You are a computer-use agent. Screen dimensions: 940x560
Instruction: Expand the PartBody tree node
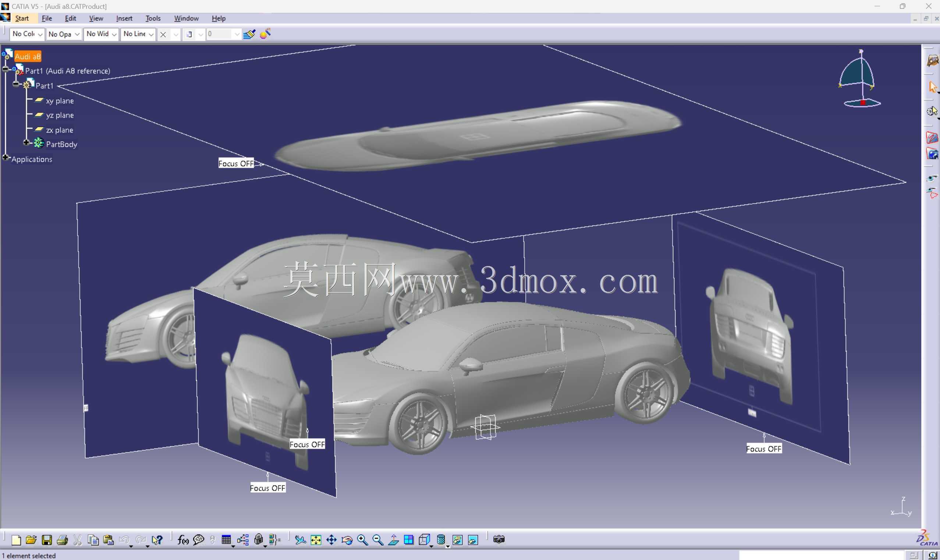[x=26, y=143]
